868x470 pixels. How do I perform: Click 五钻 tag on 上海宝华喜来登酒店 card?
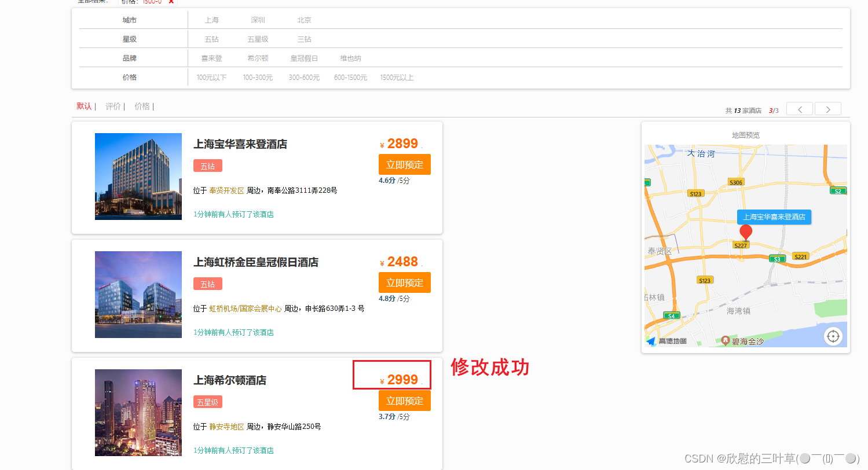tap(208, 166)
